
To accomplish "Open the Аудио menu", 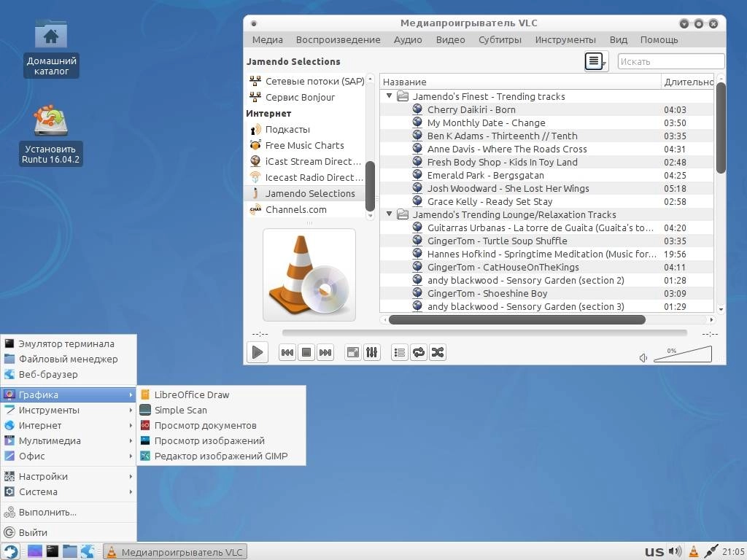I will pos(408,40).
